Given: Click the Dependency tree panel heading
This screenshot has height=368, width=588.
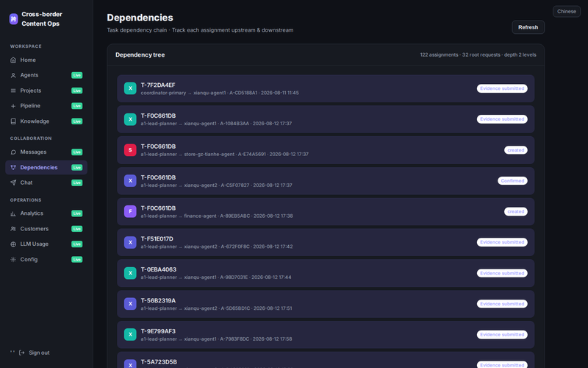Looking at the screenshot, I should (x=140, y=54).
